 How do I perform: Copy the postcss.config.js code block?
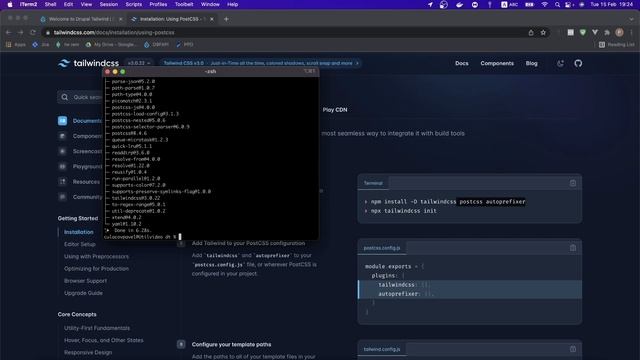[573, 248]
